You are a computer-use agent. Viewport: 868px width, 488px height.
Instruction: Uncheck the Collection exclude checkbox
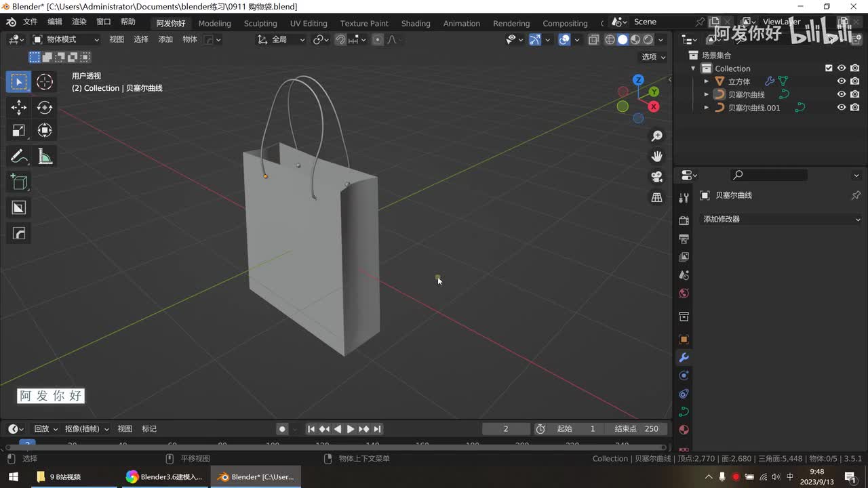point(829,68)
